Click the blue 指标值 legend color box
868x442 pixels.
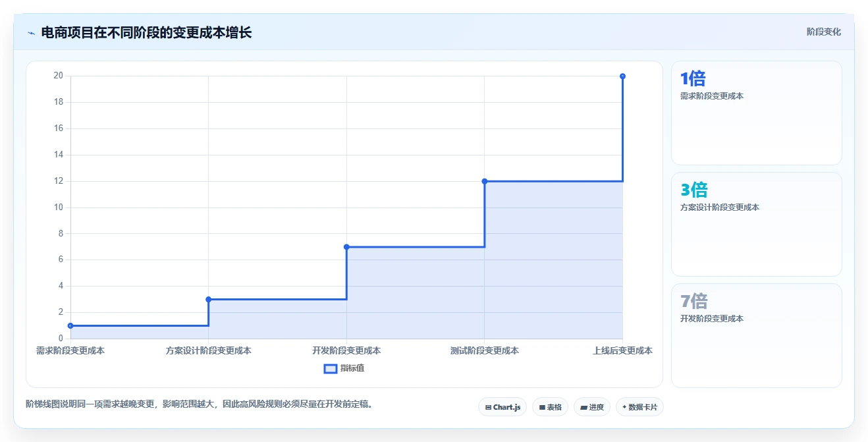331,368
